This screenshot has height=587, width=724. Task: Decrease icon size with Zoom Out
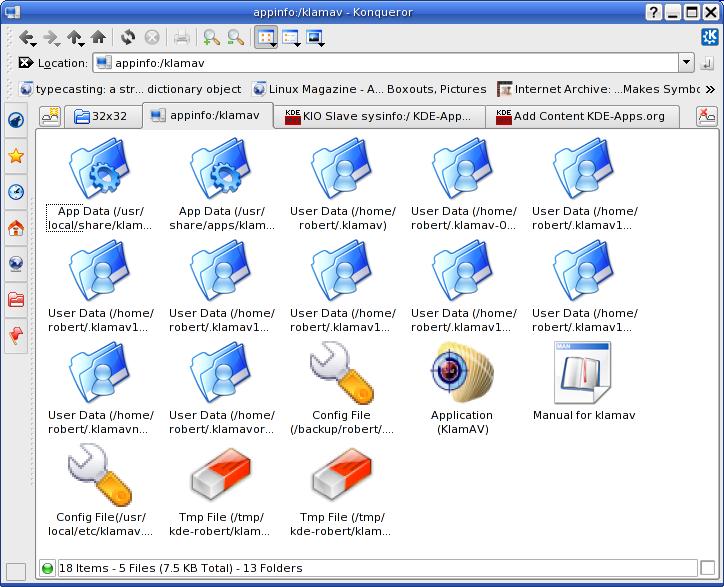[x=235, y=37]
